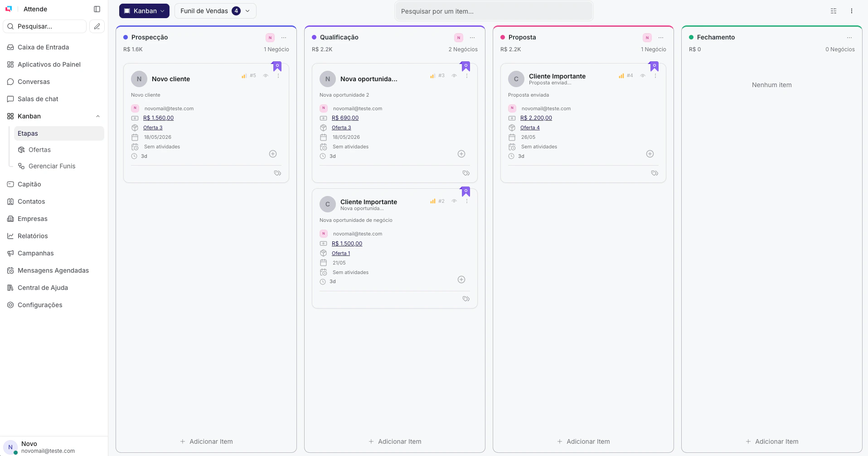Open the R$ 1.560,00 value link

(x=158, y=118)
